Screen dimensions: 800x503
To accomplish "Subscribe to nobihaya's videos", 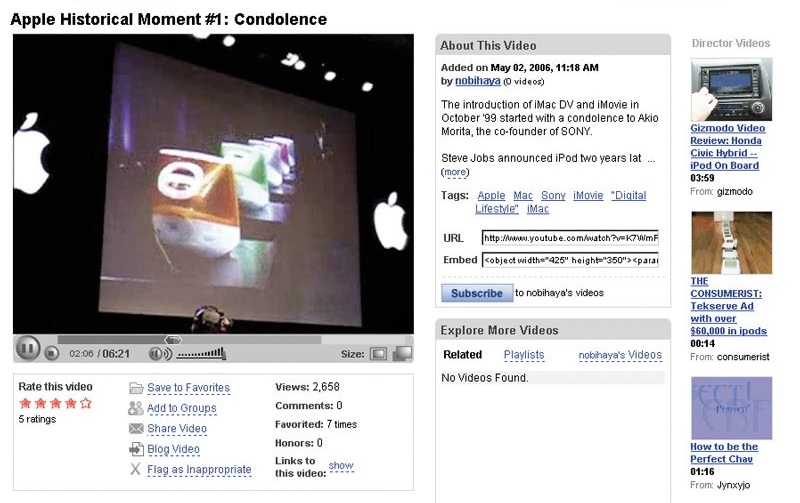I will tap(477, 293).
